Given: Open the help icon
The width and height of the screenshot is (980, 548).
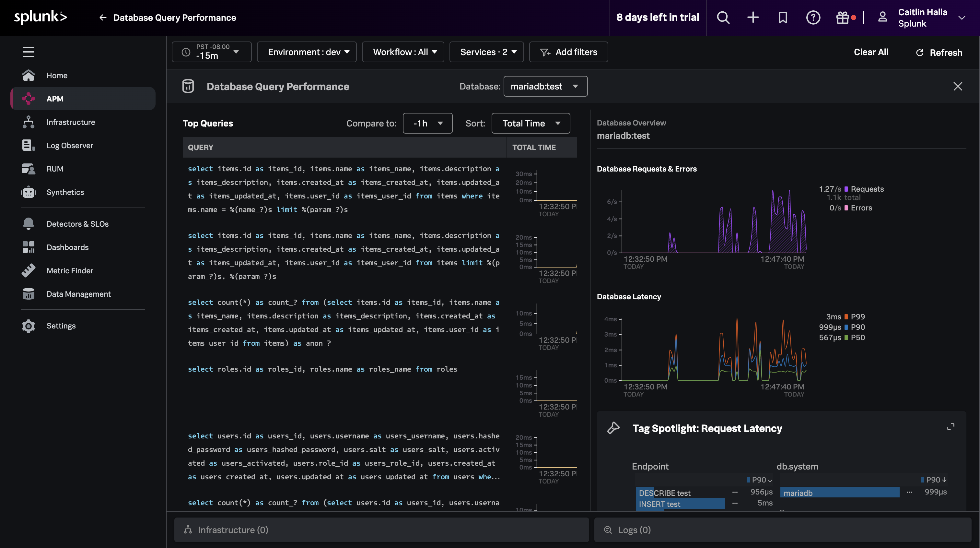Looking at the screenshot, I should pos(813,18).
